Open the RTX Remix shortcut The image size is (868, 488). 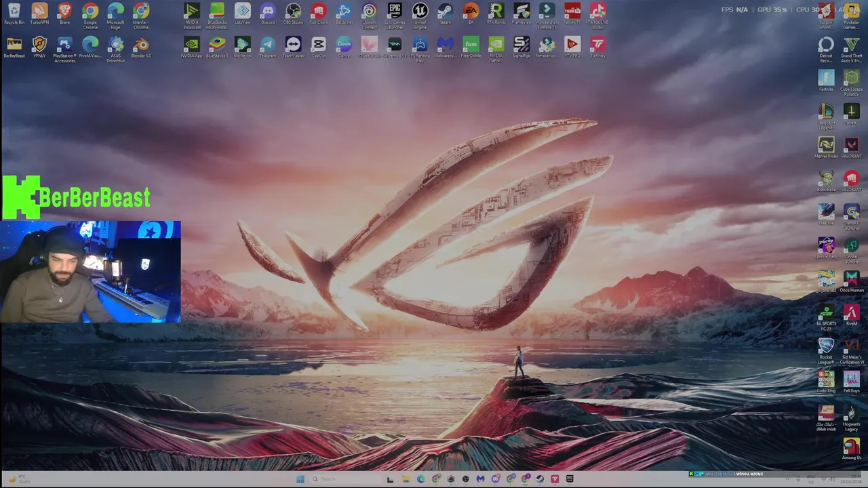point(496,14)
